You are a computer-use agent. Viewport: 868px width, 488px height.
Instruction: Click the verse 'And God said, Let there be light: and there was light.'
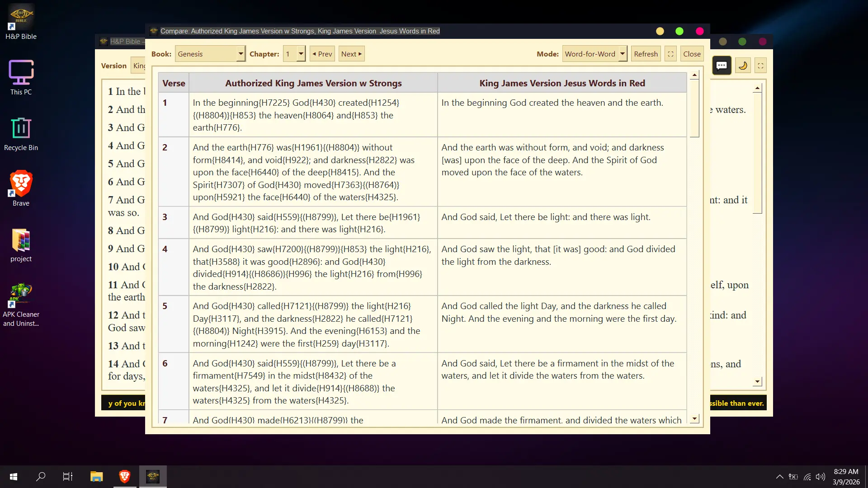point(546,217)
